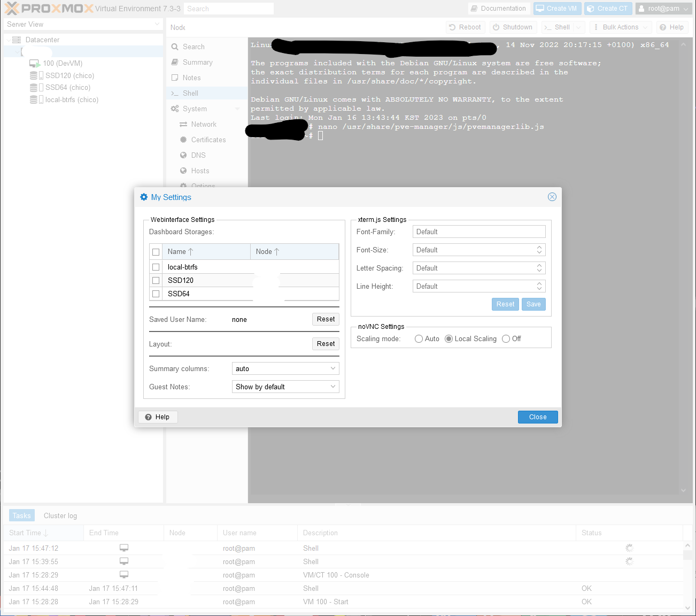
Task: Open the Bulk Actions dropdown
Action: coord(621,27)
